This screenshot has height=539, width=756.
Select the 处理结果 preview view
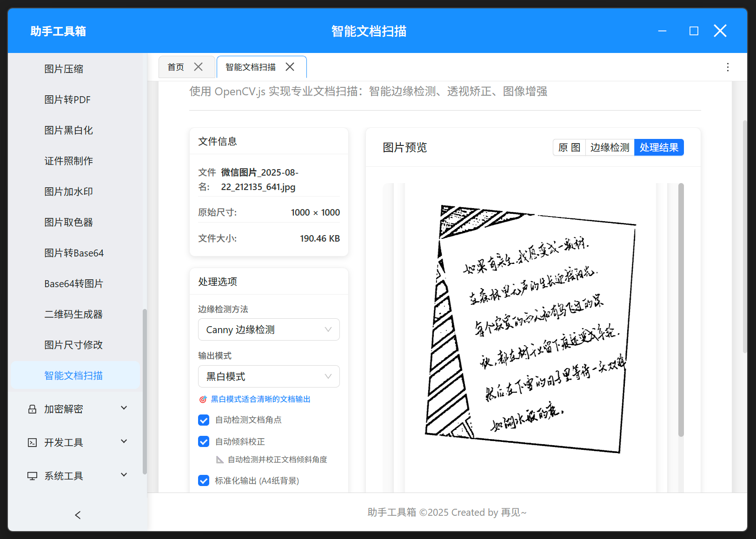point(659,147)
